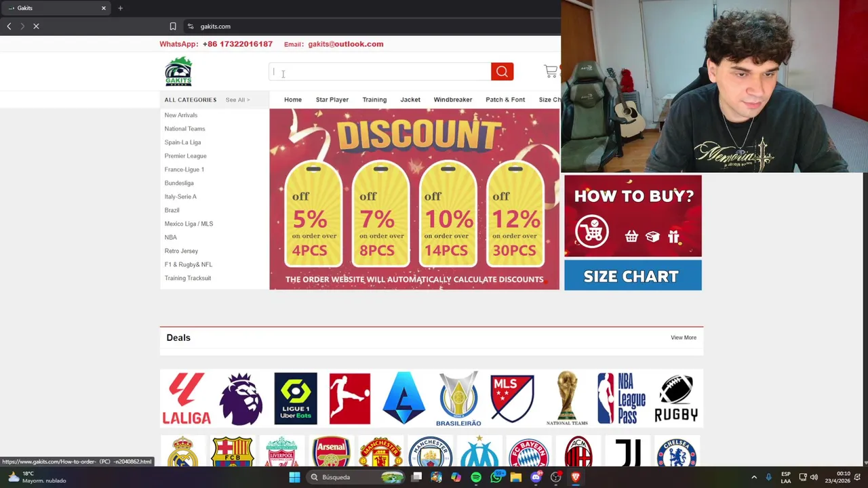Image resolution: width=868 pixels, height=488 pixels.
Task: Select the FC Bayern crest
Action: [529, 452]
